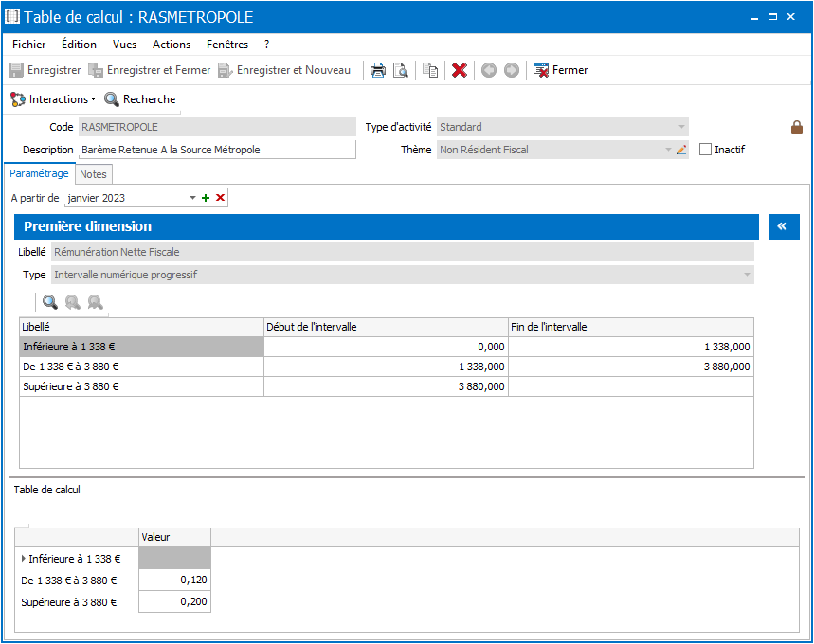814x644 pixels.
Task: Remove date with small red X
Action: tap(220, 198)
